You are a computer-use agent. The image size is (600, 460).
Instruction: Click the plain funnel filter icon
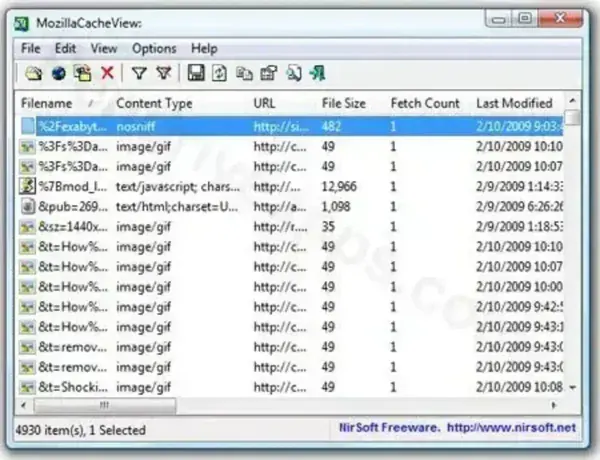tap(139, 73)
